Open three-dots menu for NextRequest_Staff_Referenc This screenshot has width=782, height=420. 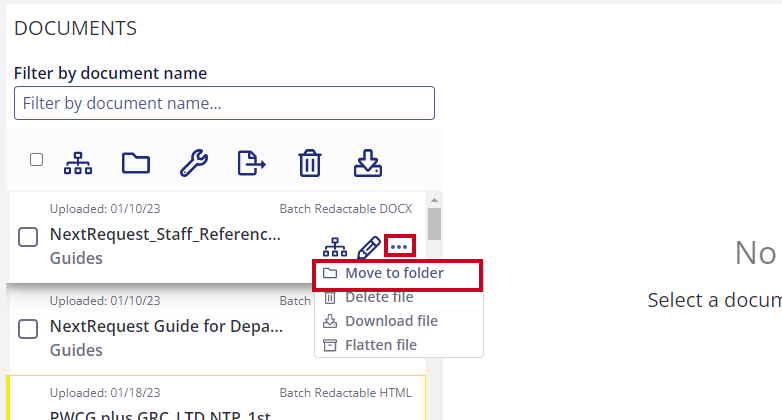(x=399, y=246)
